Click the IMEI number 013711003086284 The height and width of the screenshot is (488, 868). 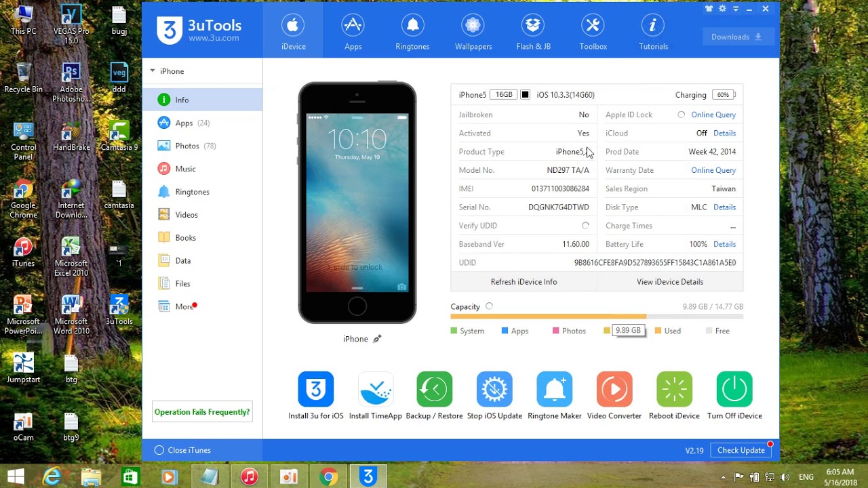coord(560,188)
